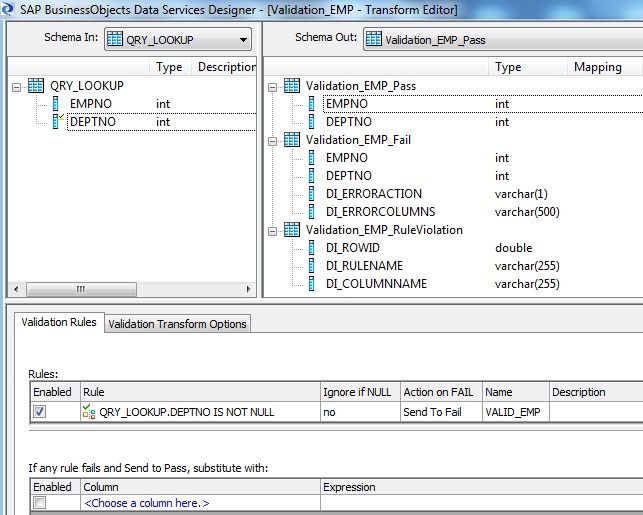This screenshot has height=515, width=643.
Task: Select DI_RULENAME row in RuleViolation schema
Action: 483,266
